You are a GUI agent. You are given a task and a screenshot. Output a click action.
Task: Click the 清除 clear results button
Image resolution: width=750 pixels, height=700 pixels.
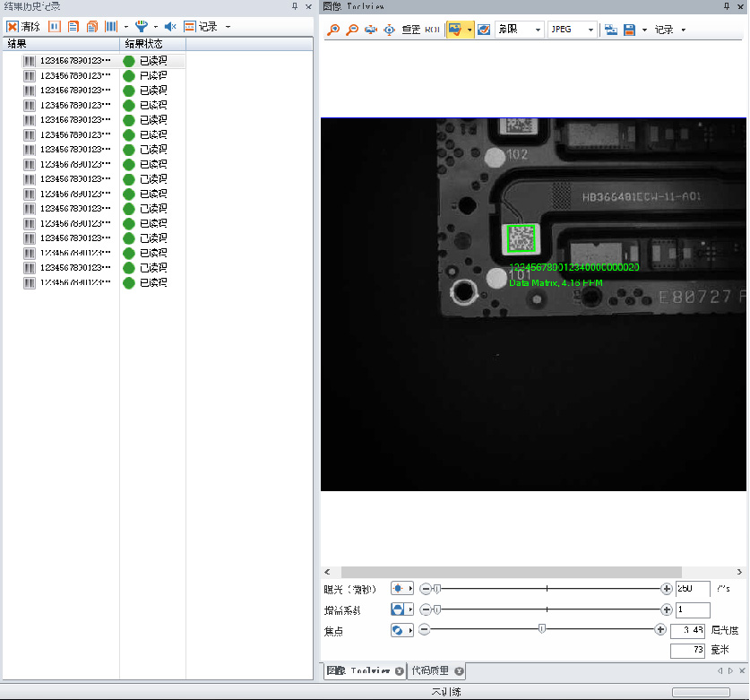(23, 27)
